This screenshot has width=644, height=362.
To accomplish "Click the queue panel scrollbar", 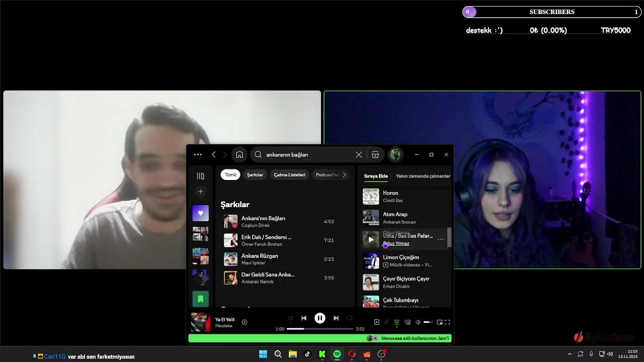I will point(449,237).
